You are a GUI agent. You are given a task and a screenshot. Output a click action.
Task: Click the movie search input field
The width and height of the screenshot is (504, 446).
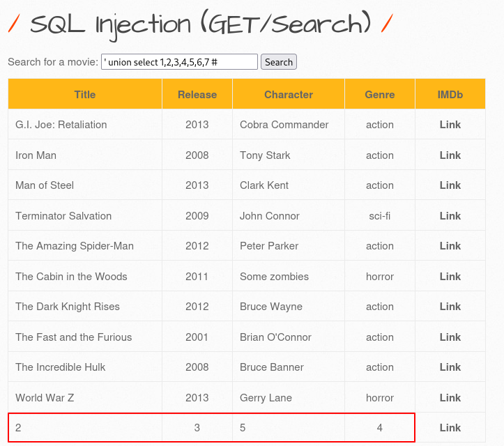pos(179,62)
